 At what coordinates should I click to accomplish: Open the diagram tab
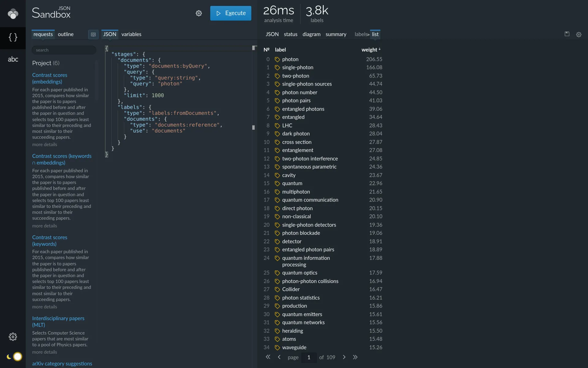click(x=311, y=34)
